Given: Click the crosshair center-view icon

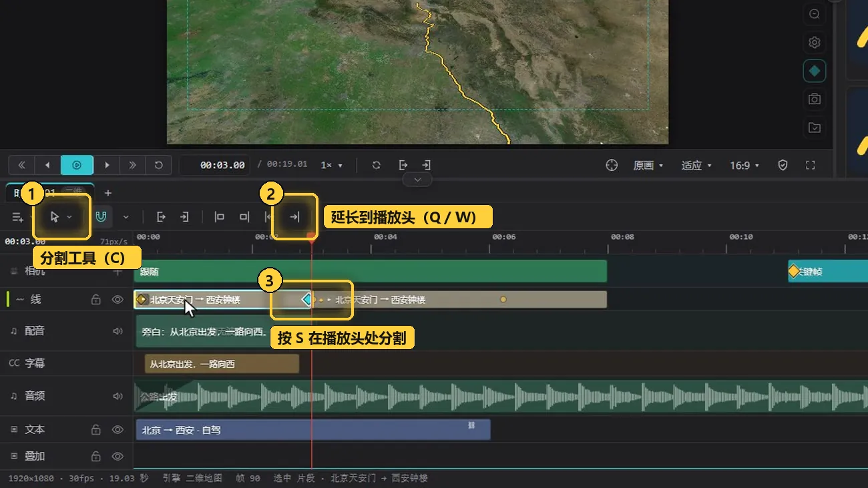Looking at the screenshot, I should (x=612, y=165).
